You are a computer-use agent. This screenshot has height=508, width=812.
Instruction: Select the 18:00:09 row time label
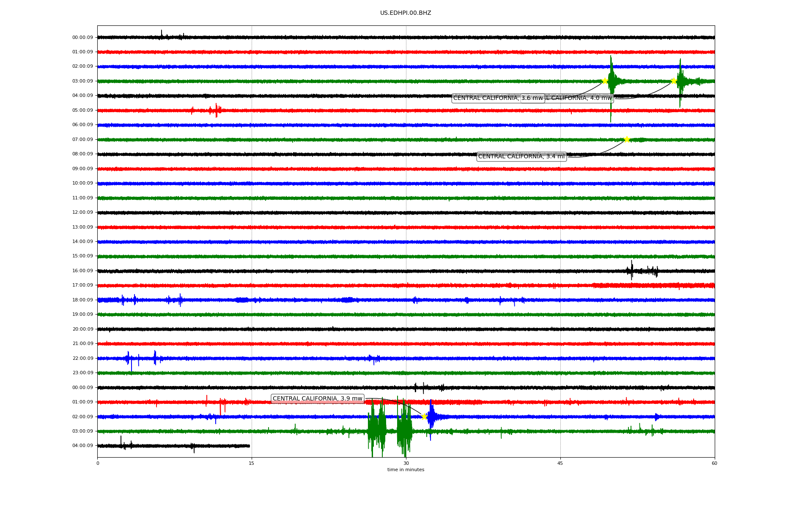(82, 300)
